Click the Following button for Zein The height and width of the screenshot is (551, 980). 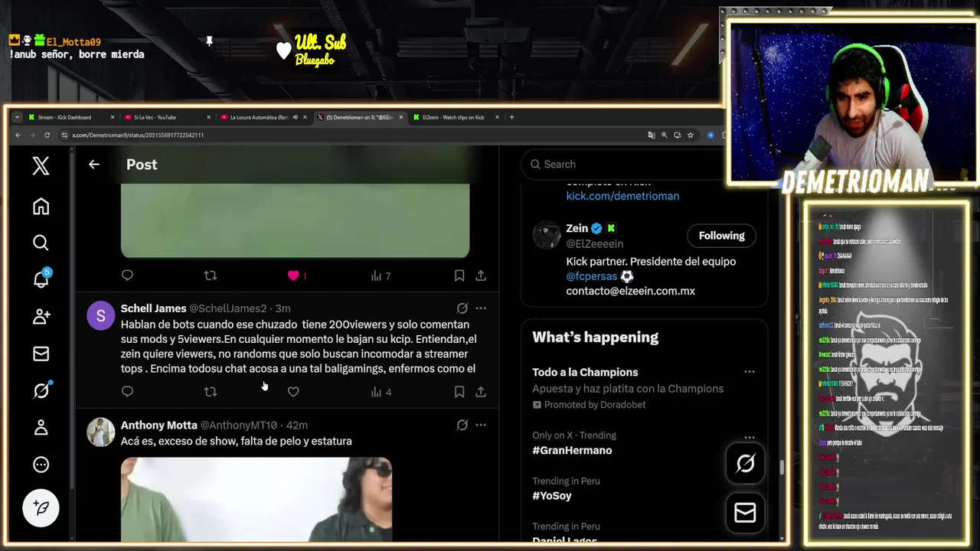[x=721, y=236]
